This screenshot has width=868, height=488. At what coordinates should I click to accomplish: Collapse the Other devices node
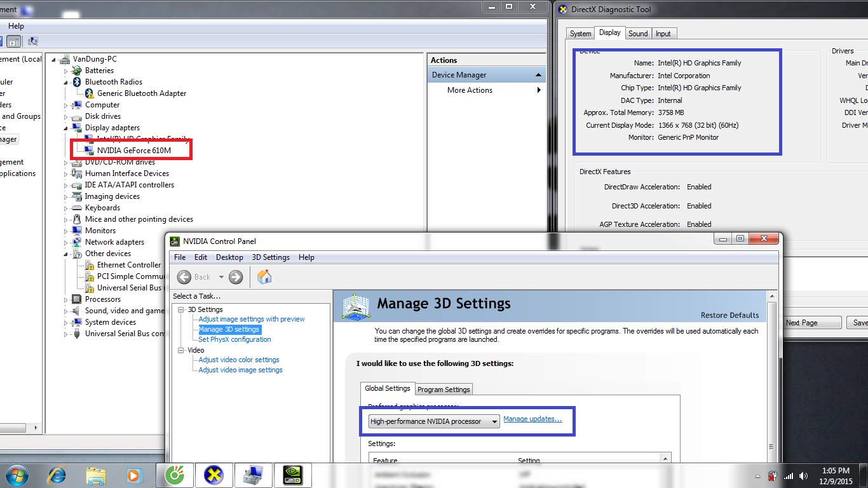tap(65, 254)
